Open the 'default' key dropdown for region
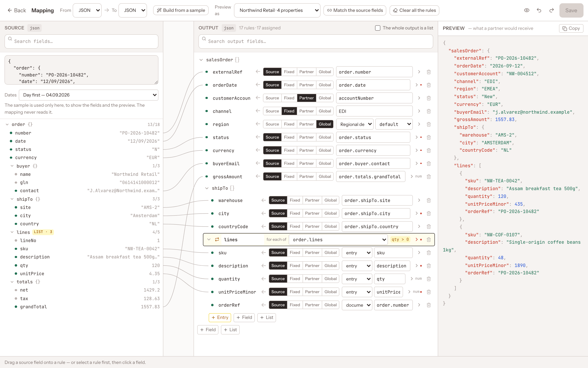The width and height of the screenshot is (588, 368). tap(394, 124)
